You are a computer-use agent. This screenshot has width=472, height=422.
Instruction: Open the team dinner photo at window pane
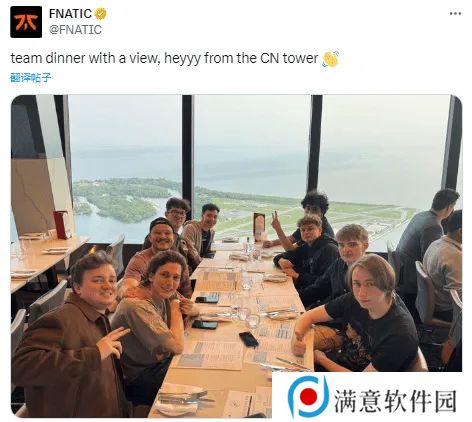pos(236,256)
